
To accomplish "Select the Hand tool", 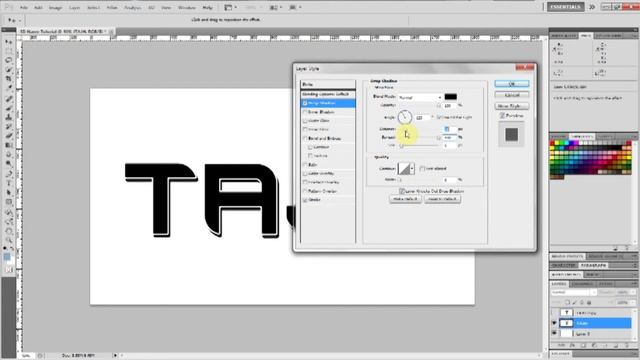I will 8,231.
